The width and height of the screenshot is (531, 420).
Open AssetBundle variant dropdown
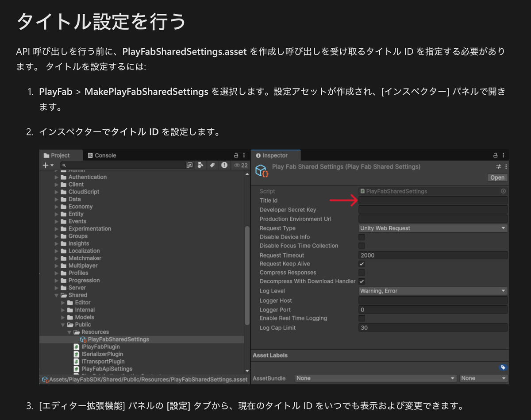coord(483,378)
